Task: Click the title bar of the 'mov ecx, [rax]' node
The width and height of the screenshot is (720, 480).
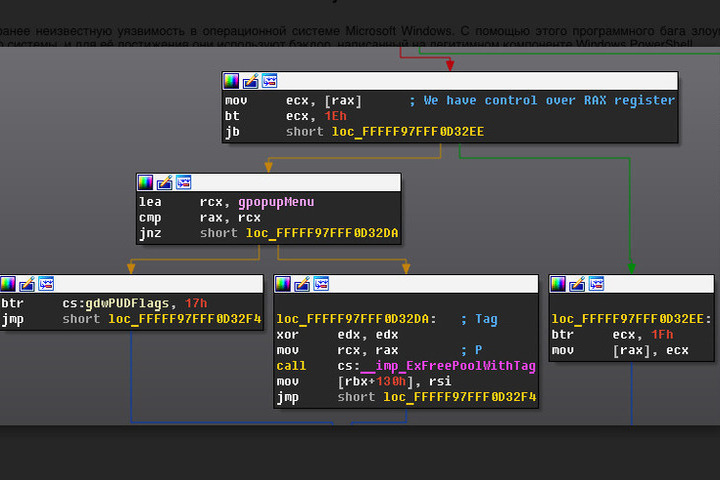Action: point(450,81)
